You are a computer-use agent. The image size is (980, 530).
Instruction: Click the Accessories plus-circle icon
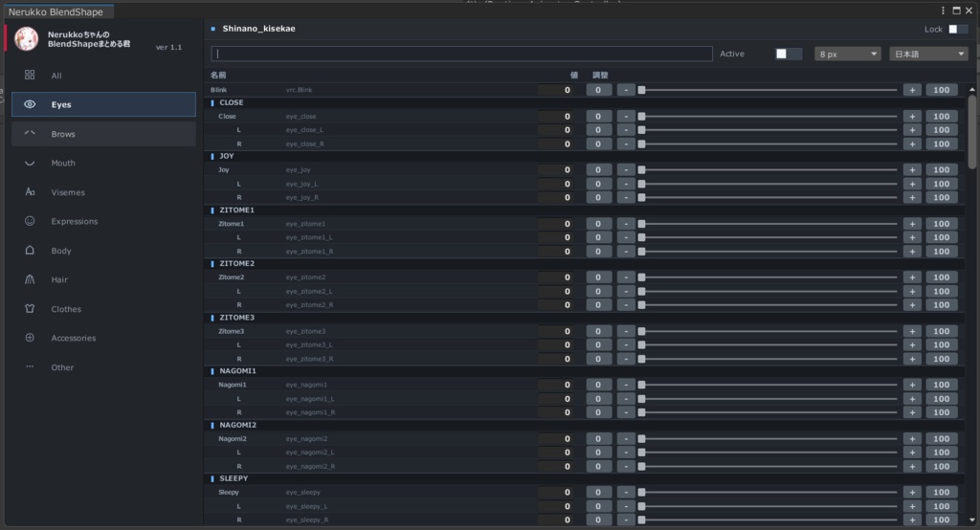30,338
